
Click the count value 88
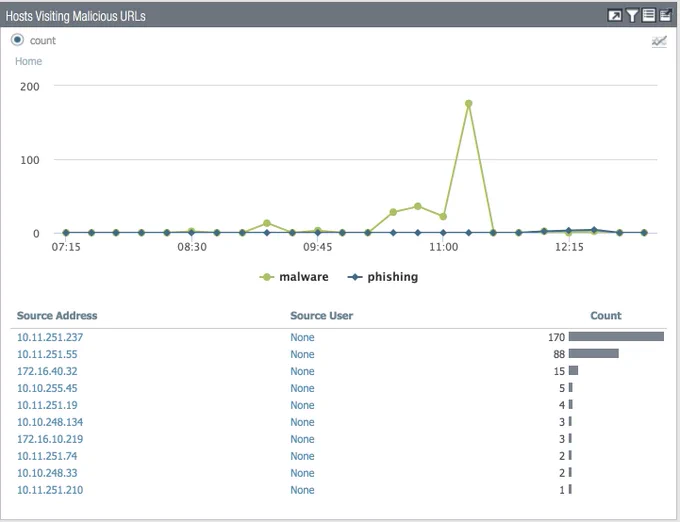pos(559,354)
